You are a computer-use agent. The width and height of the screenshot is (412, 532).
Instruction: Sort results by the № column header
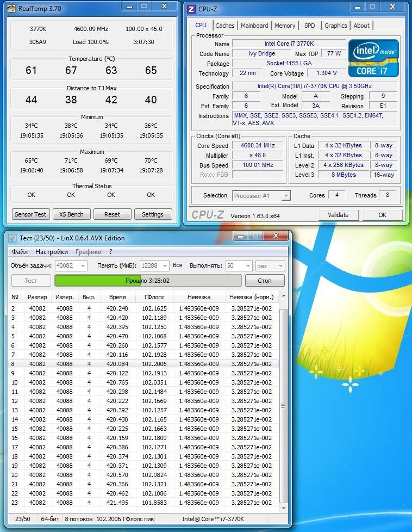16,297
